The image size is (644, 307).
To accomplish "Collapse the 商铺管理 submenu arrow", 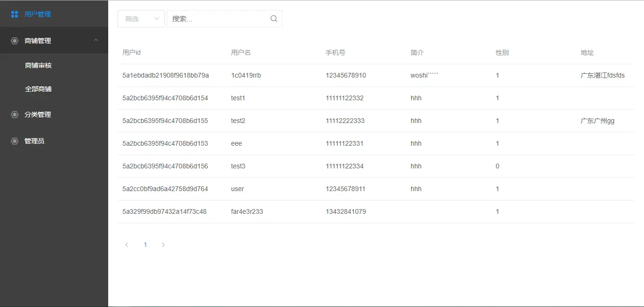I will coord(96,40).
